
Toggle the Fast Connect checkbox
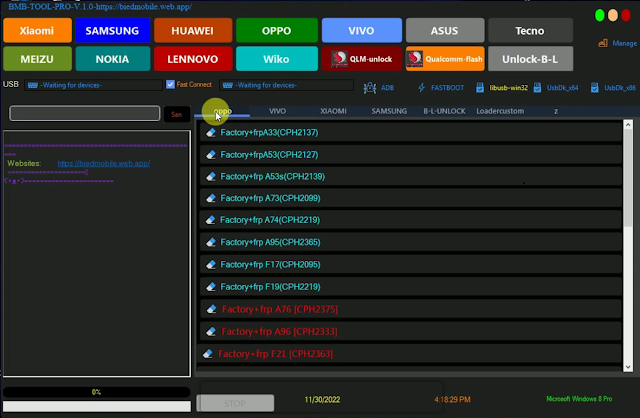click(170, 84)
